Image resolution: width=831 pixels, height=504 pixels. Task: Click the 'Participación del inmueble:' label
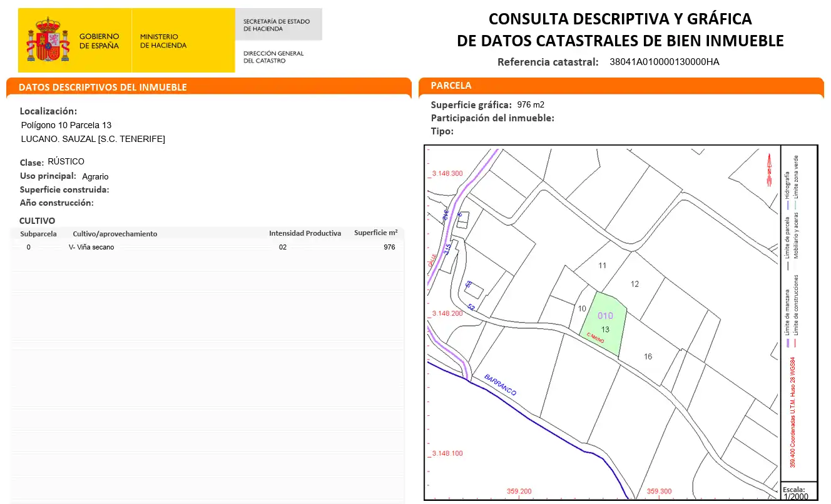pos(492,118)
